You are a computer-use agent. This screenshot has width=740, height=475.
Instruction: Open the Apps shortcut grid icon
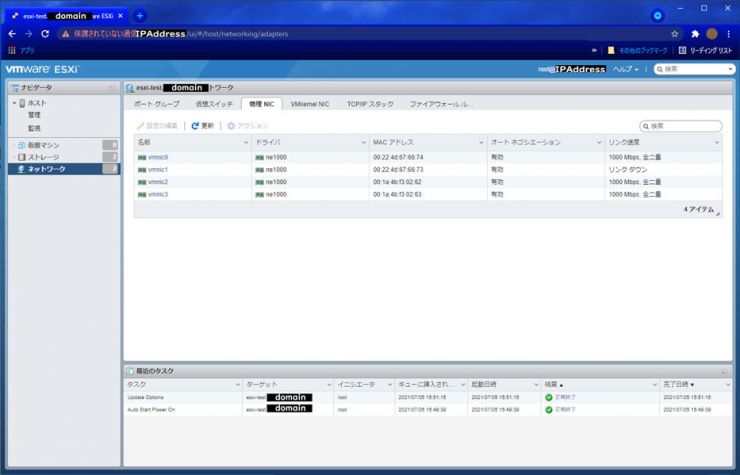(x=12, y=50)
